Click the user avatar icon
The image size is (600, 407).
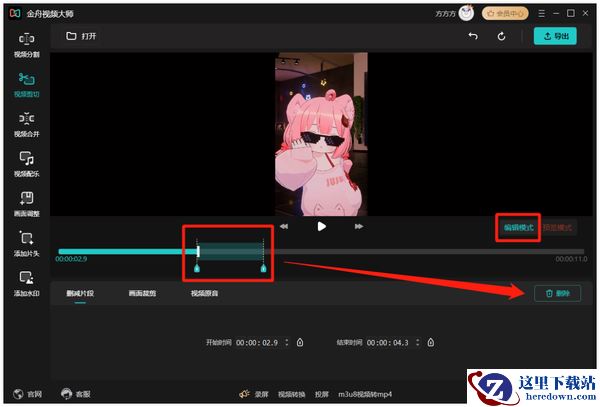coord(466,13)
